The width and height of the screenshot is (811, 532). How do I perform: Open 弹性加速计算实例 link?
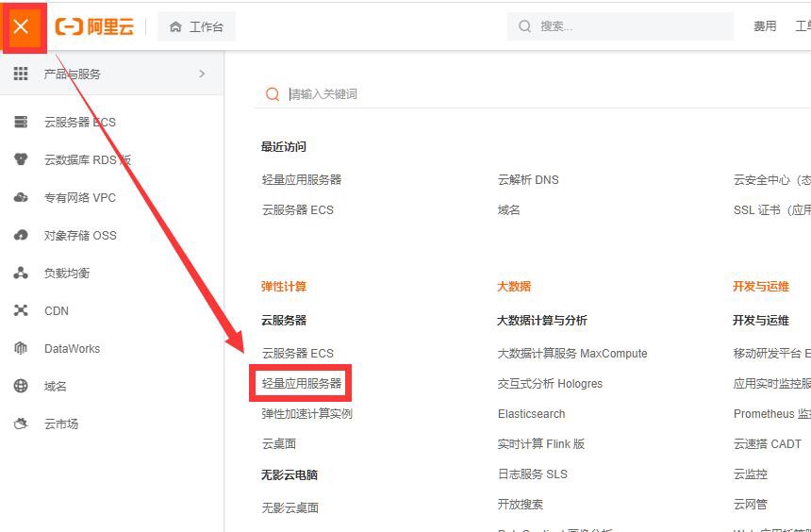point(306,413)
